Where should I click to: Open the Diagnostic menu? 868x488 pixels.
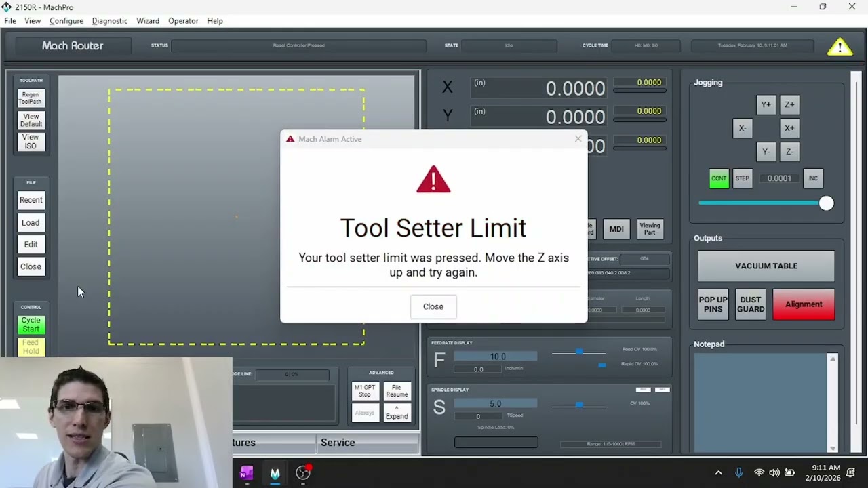tap(110, 21)
